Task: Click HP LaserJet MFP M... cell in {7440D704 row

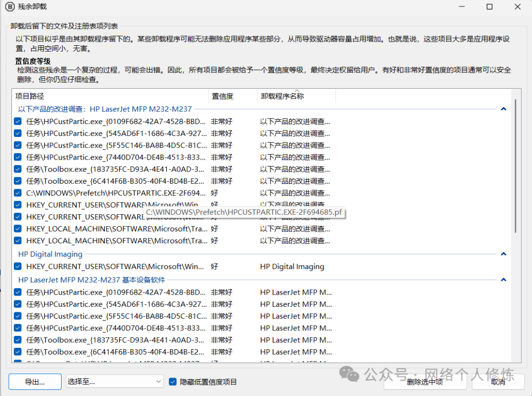Action: click(x=296, y=328)
